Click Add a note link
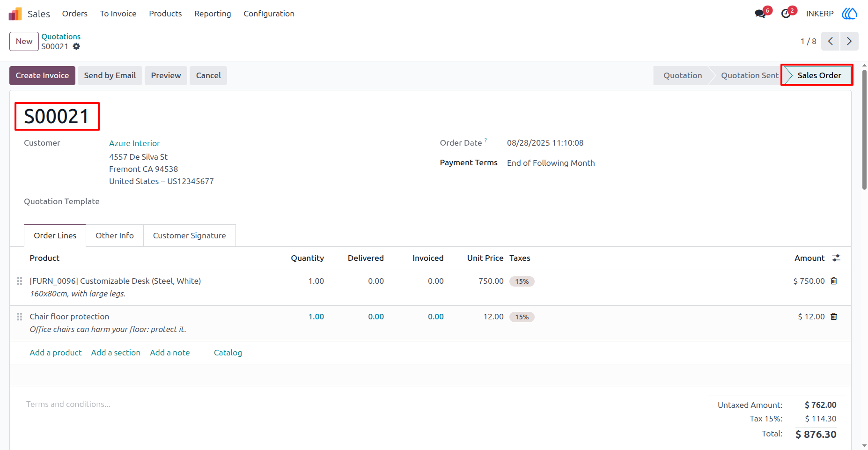The width and height of the screenshot is (868, 450). [170, 353]
